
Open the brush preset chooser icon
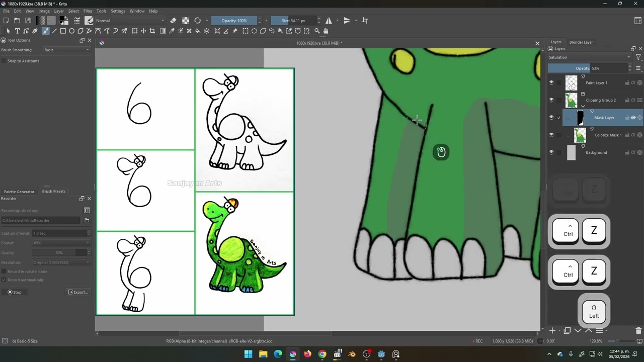click(89, 21)
